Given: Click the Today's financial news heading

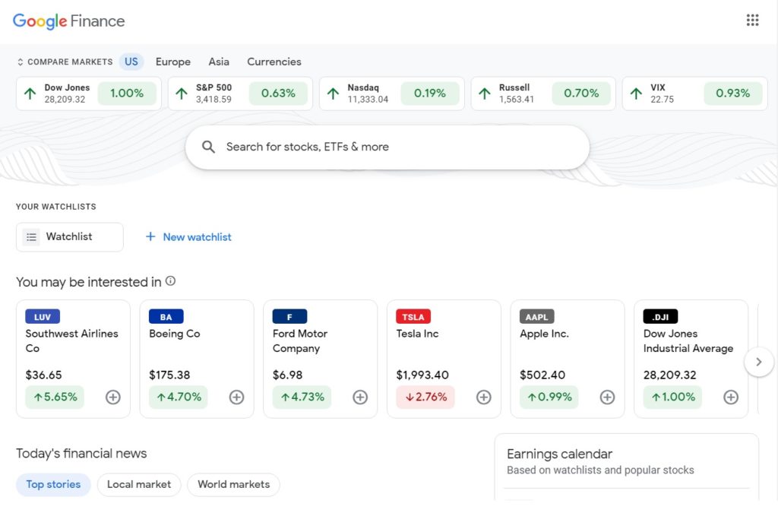Looking at the screenshot, I should tap(81, 454).
